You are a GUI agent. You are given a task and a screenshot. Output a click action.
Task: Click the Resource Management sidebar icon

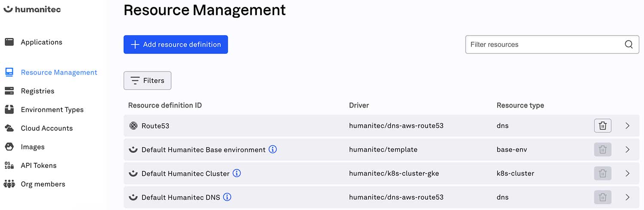pyautogui.click(x=9, y=72)
